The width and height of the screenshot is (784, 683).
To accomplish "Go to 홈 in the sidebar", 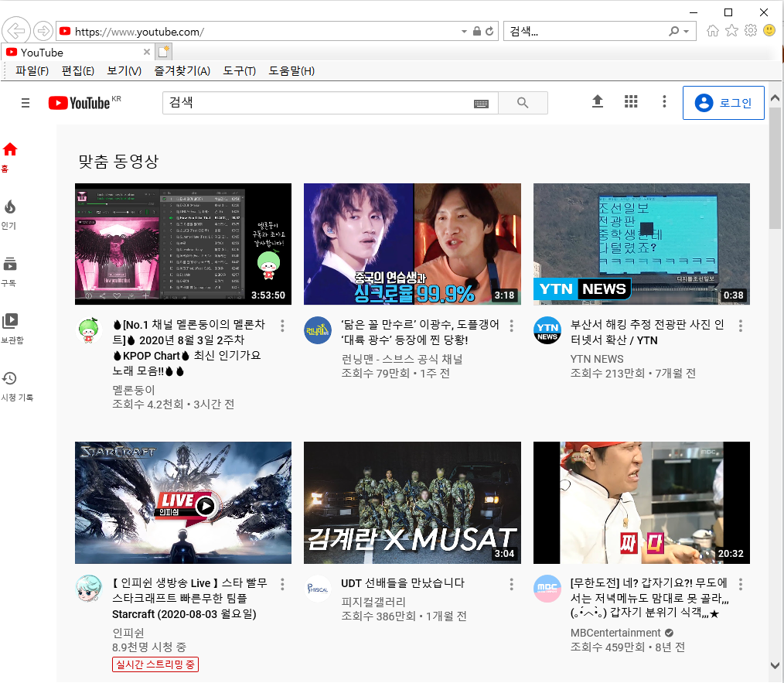I will pyautogui.click(x=10, y=157).
